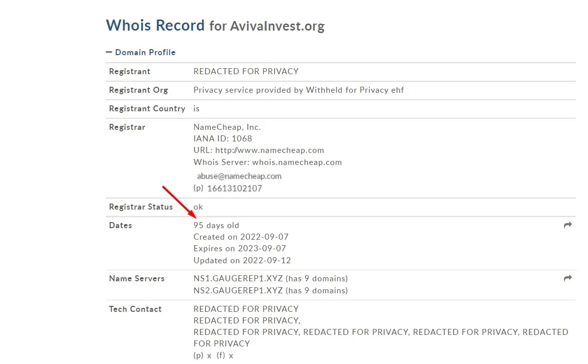588x364 pixels.
Task: Click the Whois Record heading
Action: pos(155,25)
